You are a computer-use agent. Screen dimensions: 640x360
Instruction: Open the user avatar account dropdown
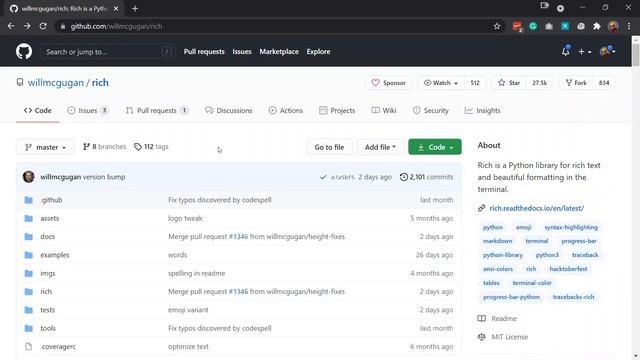[x=607, y=51]
